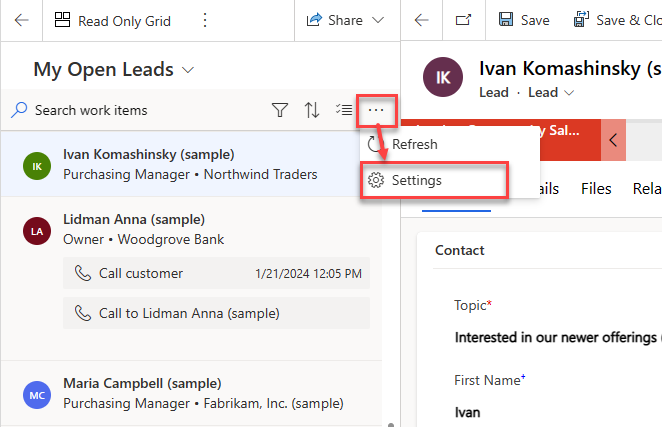Click the Topic field value
This screenshot has width=662, height=427.
point(558,337)
